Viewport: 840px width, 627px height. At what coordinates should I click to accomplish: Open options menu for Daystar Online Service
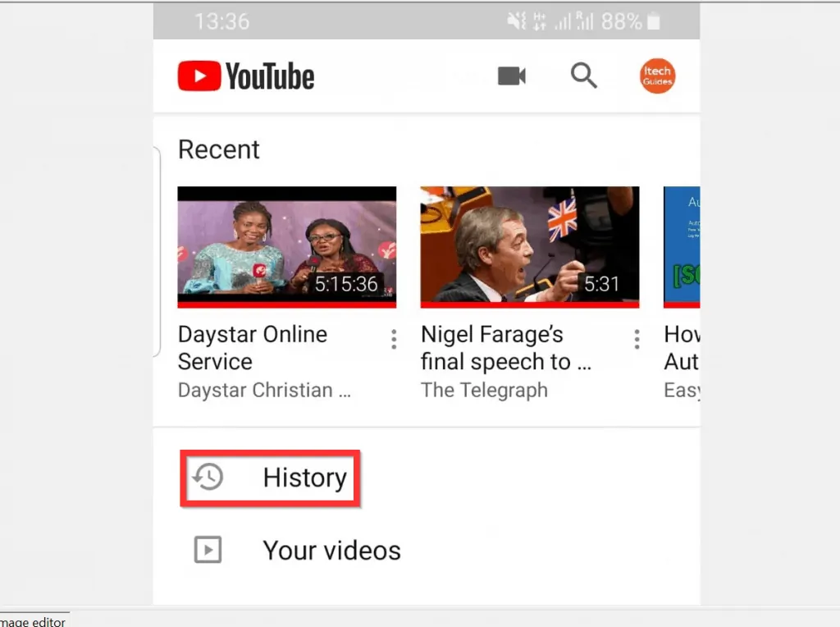[394, 338]
